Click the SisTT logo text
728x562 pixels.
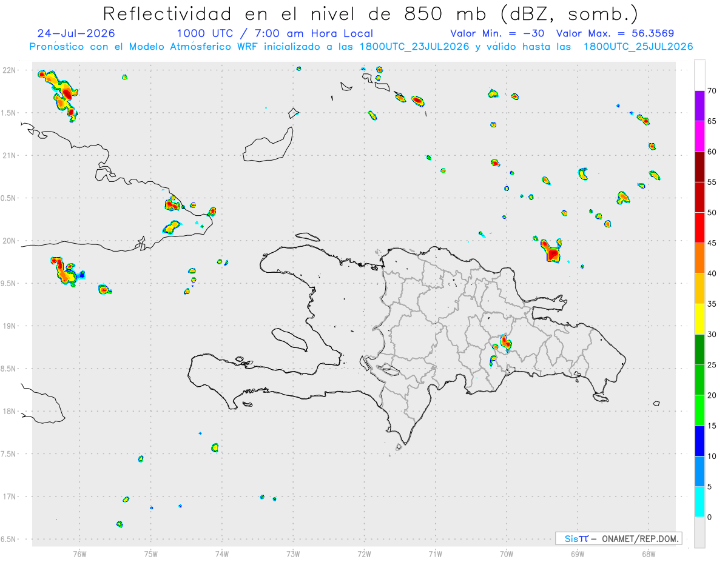pos(576,538)
